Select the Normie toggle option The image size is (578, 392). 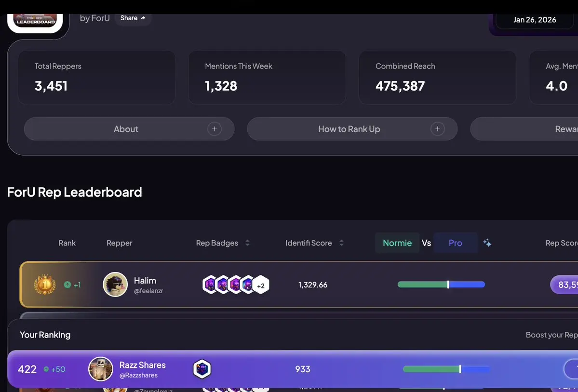[397, 243]
